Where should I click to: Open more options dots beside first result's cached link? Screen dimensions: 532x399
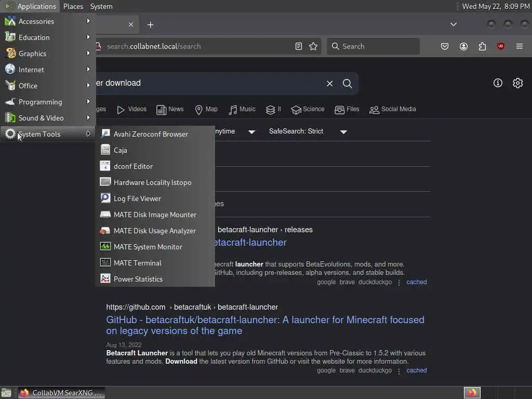(x=399, y=282)
